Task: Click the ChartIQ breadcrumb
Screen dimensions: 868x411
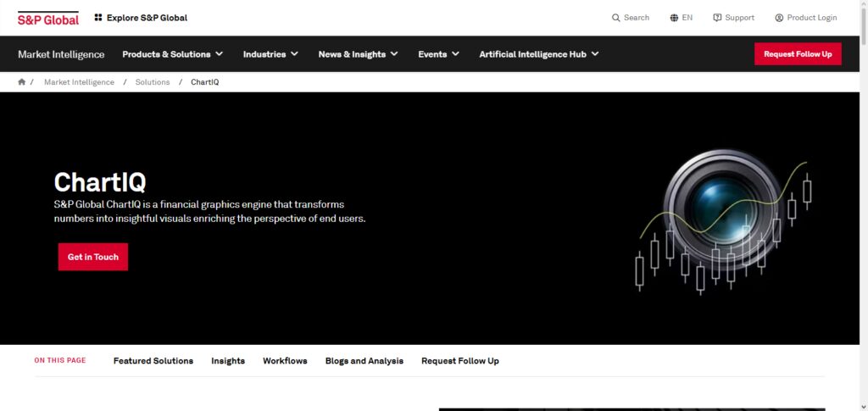Action: pyautogui.click(x=205, y=82)
